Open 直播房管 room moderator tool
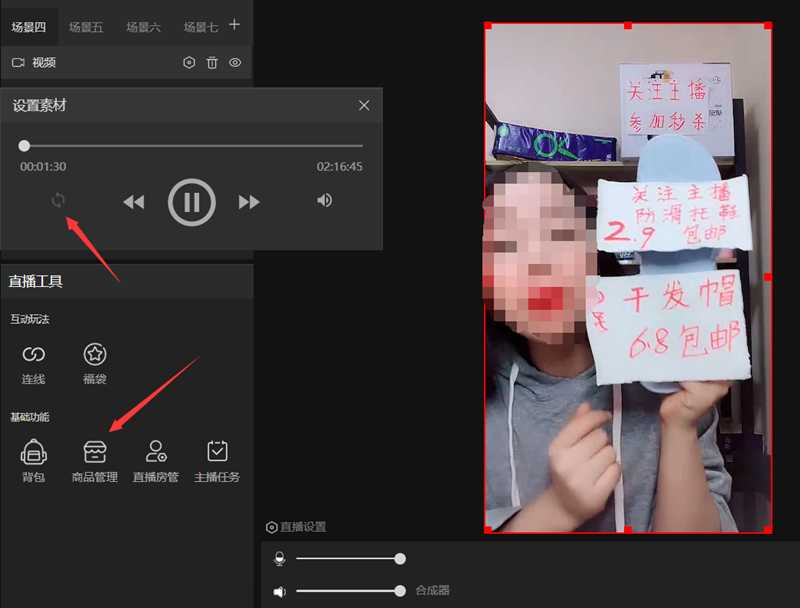This screenshot has height=608, width=800. (154, 452)
